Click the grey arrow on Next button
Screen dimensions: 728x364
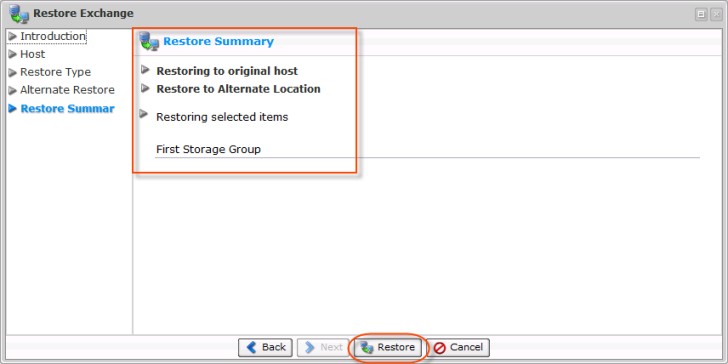click(x=310, y=347)
